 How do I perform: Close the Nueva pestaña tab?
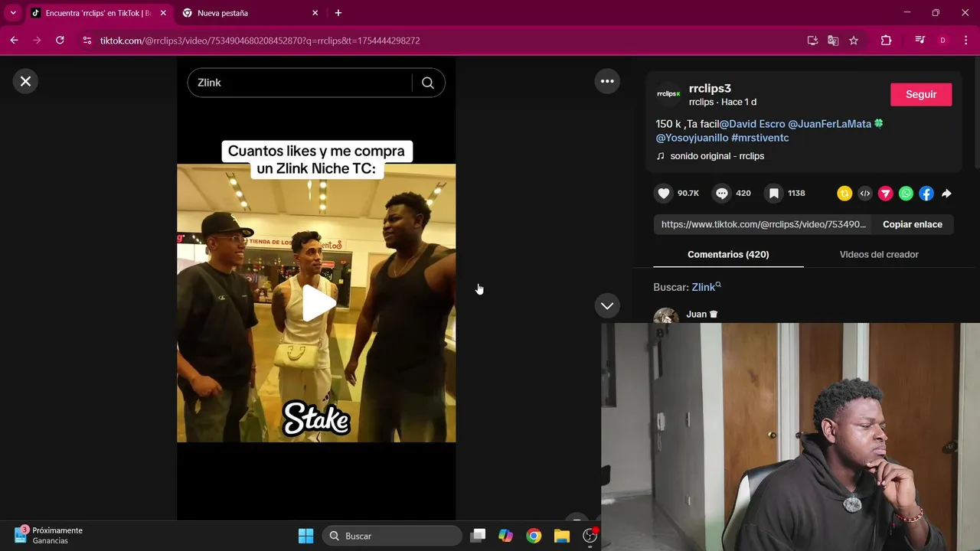(315, 13)
